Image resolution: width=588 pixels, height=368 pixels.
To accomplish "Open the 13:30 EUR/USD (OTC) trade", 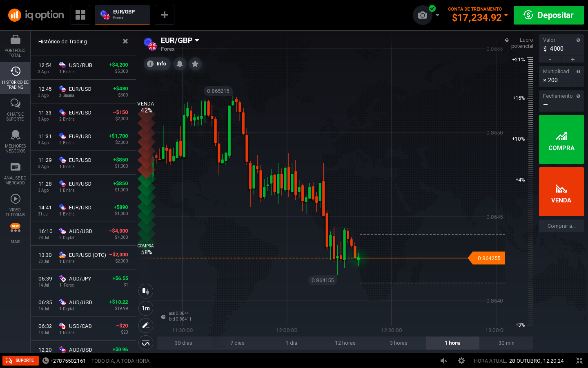I will point(83,258).
